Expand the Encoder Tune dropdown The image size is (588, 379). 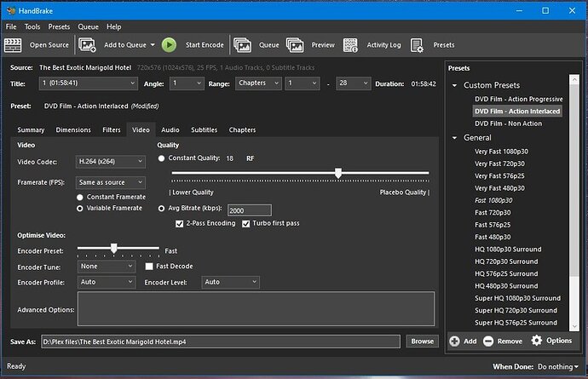pos(106,267)
